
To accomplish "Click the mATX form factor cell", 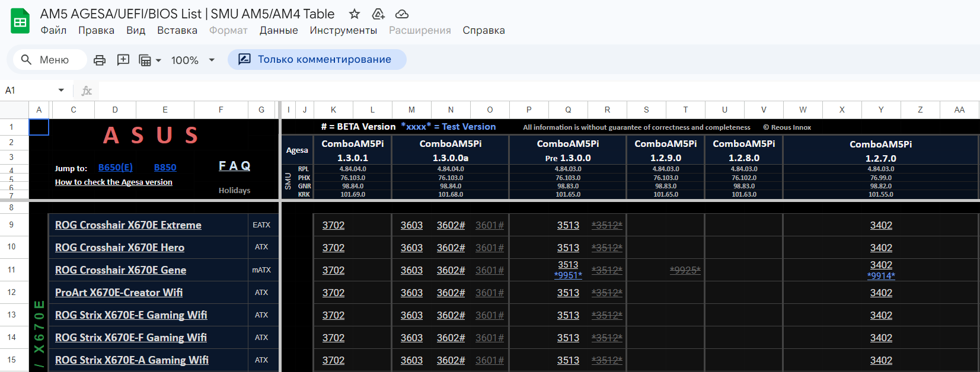I will (x=261, y=270).
